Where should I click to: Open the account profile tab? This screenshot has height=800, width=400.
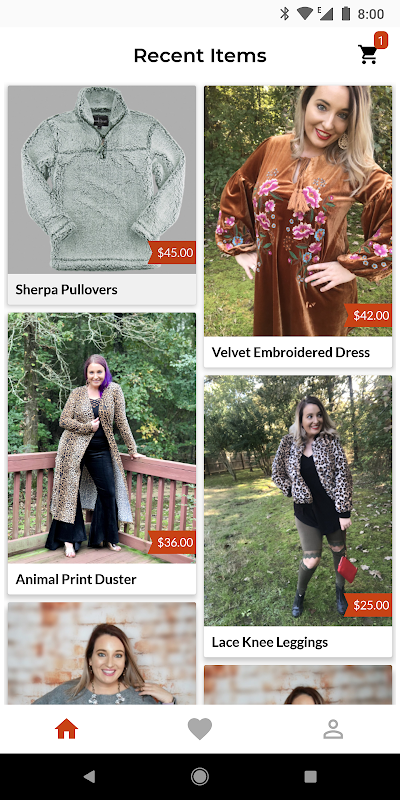tap(333, 729)
